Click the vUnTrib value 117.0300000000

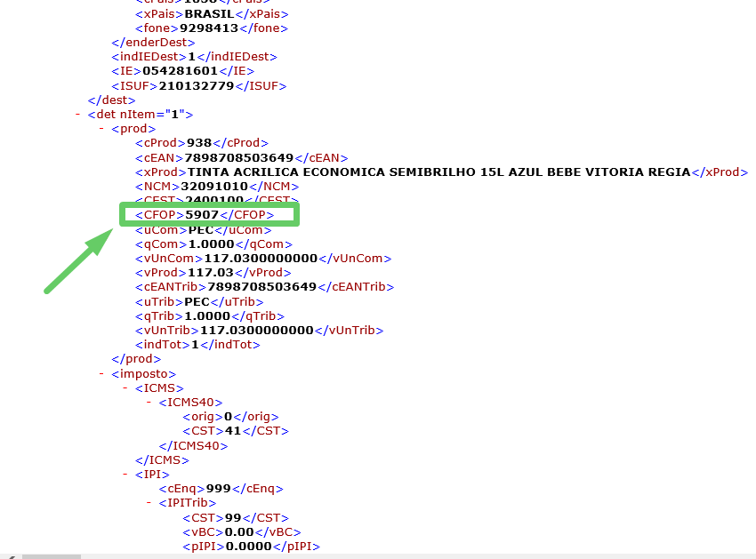click(257, 330)
